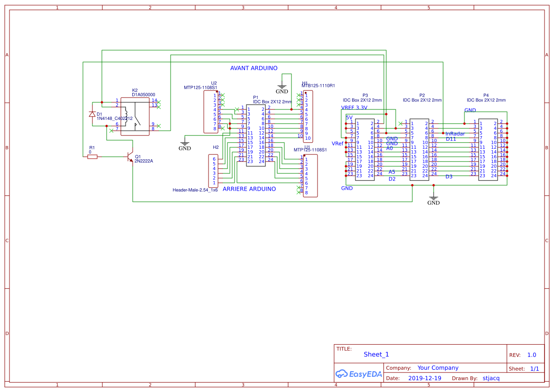
Task: Select the relay K2 D1A050000 symbol
Action: click(x=134, y=116)
